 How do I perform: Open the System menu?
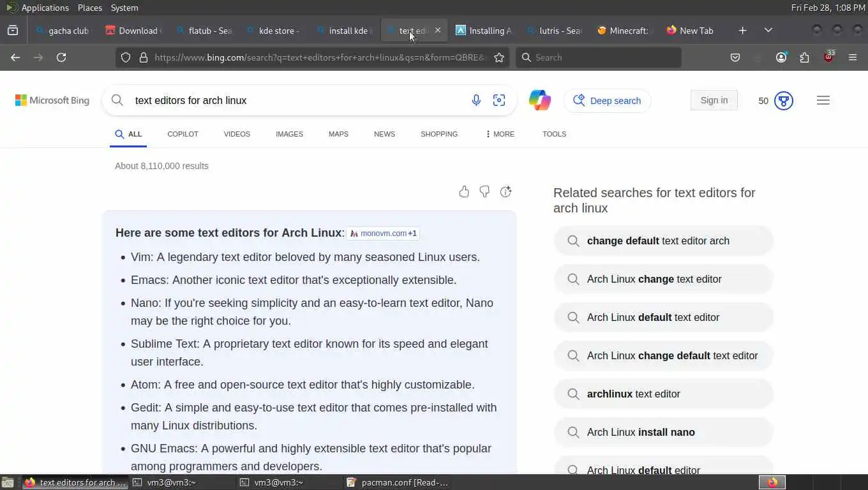tap(124, 8)
